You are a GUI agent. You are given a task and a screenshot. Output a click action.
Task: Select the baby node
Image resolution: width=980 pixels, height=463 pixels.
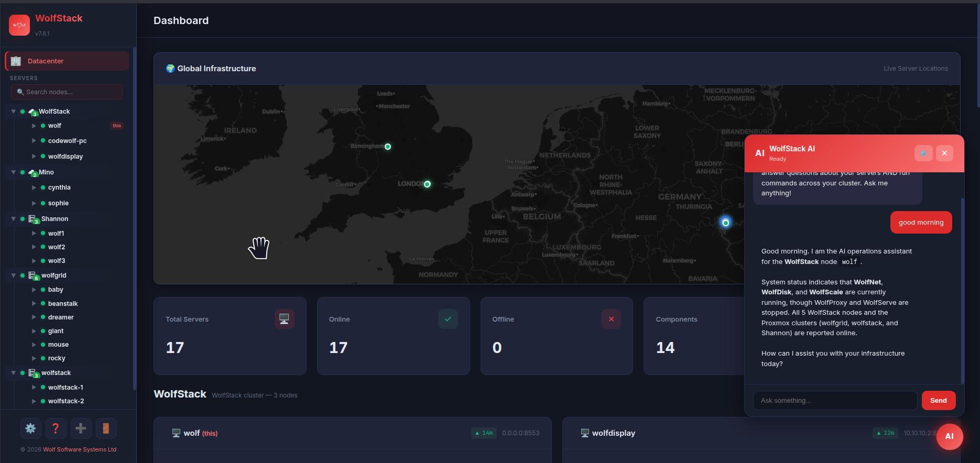click(x=56, y=290)
